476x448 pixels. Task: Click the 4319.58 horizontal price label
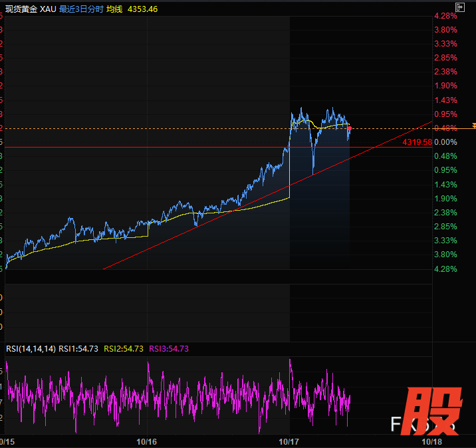click(x=417, y=142)
